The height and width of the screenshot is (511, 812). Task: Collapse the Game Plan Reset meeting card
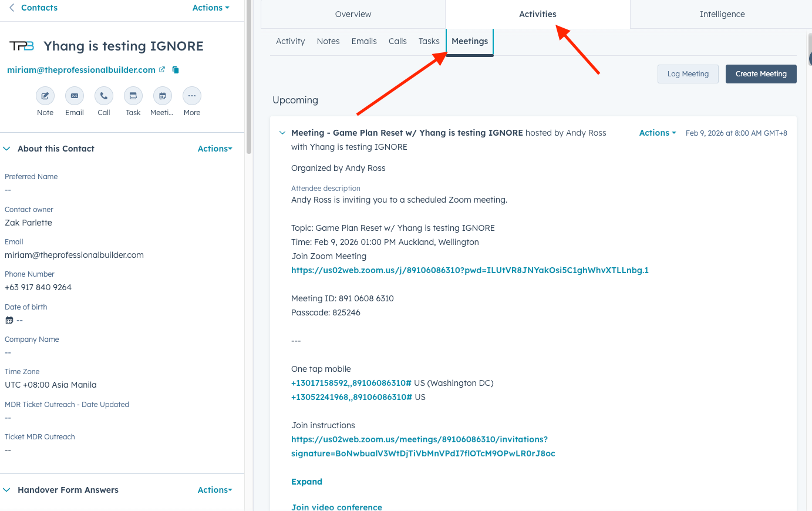point(282,133)
